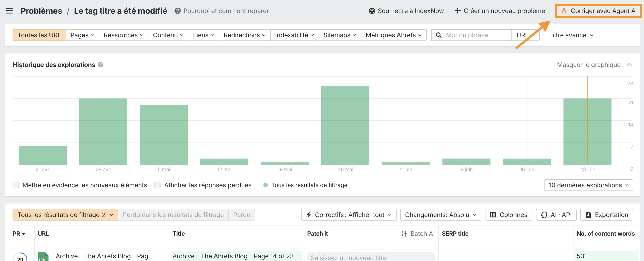Screen dimensions: 644x261
Task: Click the Exportation button
Action: pos(607,215)
